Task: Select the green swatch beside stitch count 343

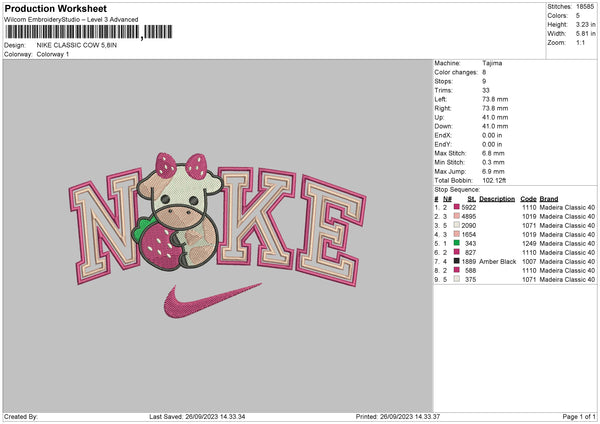Action: pyautogui.click(x=457, y=243)
